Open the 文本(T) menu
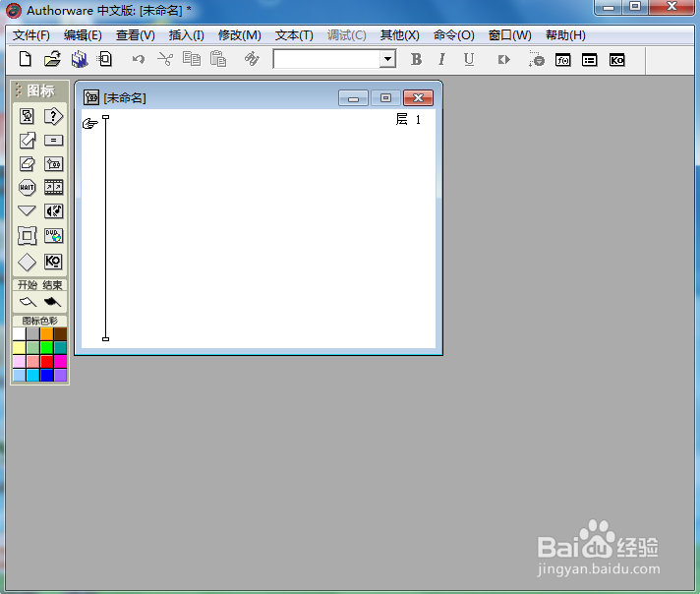This screenshot has height=594, width=700. coord(294,35)
